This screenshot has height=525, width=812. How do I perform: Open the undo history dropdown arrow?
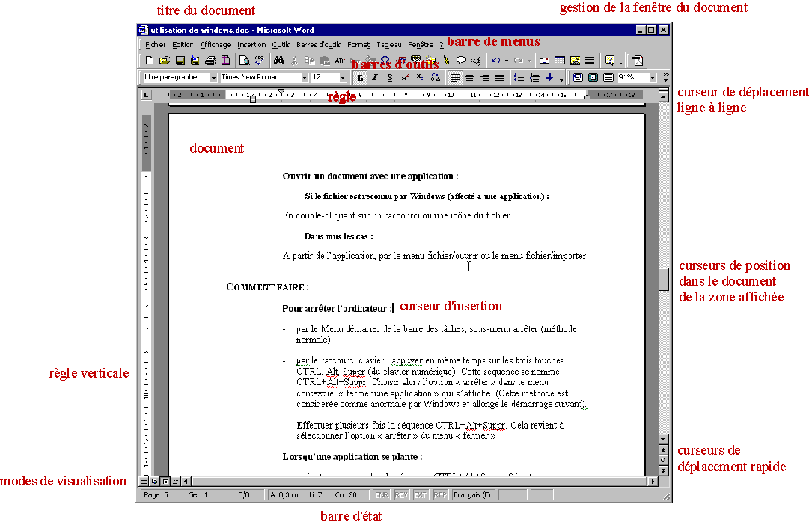click(x=507, y=61)
